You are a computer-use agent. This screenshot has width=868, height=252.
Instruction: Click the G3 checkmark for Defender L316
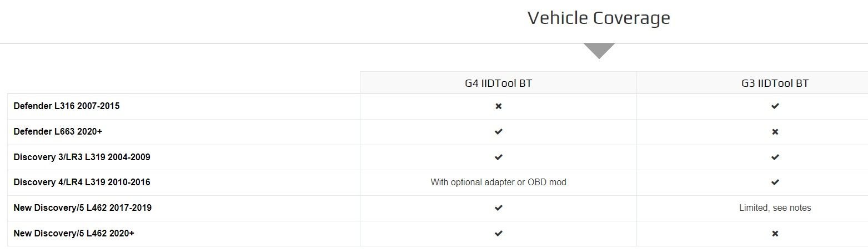[775, 106]
